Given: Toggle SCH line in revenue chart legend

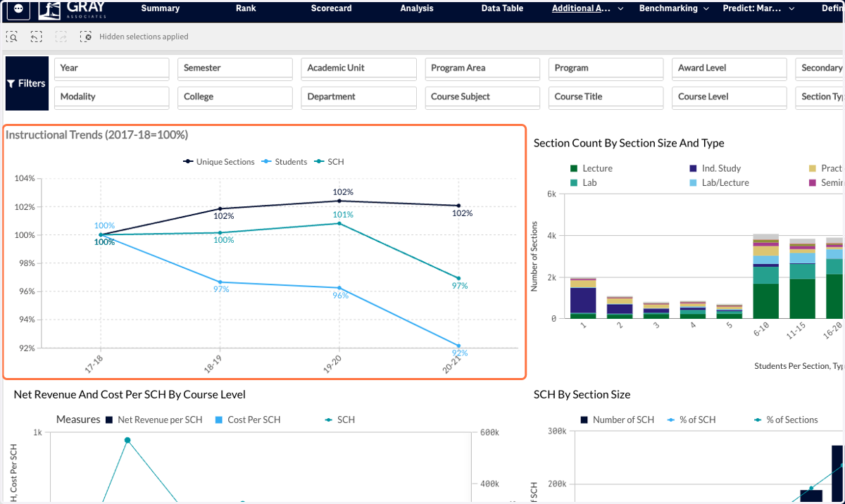Looking at the screenshot, I should [339, 420].
